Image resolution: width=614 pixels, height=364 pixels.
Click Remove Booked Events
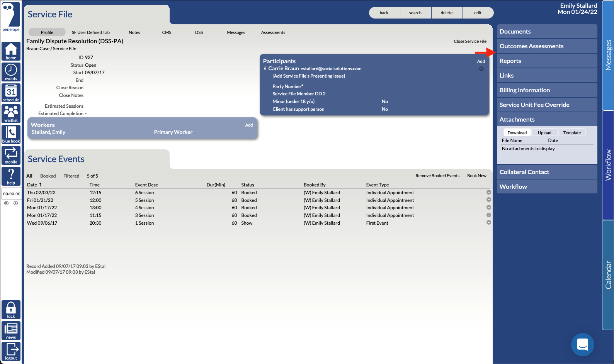437,176
